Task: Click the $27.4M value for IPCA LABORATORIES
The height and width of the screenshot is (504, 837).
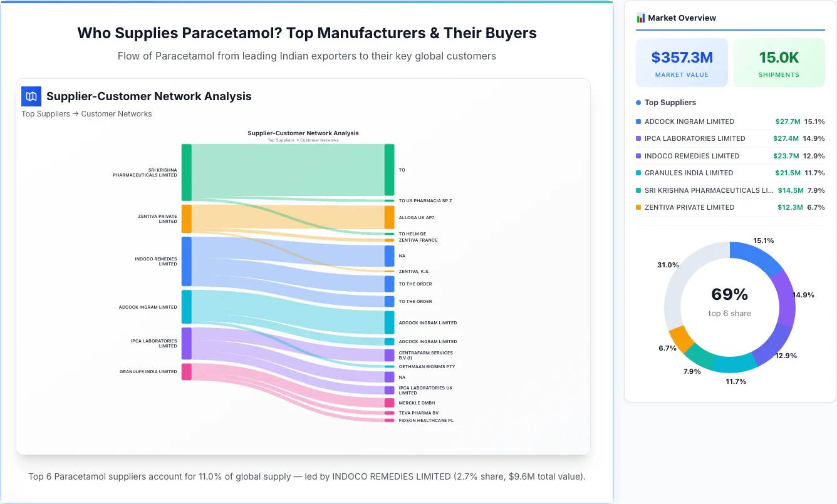Action: [786, 138]
